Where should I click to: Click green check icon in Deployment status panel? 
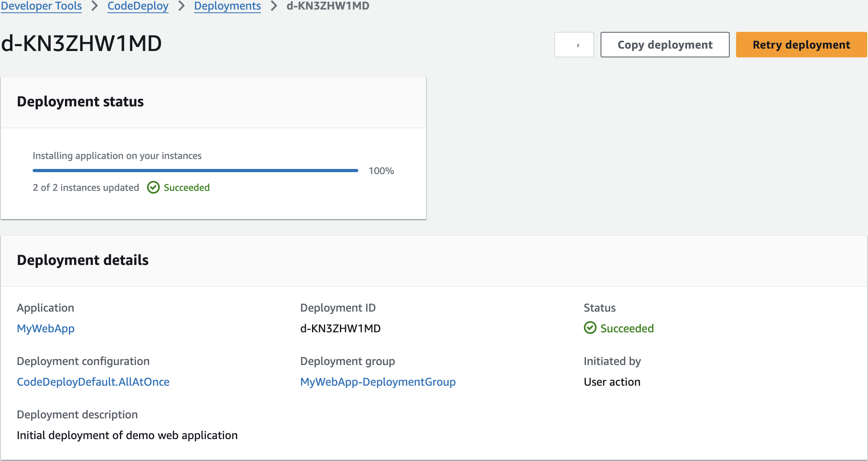(153, 187)
